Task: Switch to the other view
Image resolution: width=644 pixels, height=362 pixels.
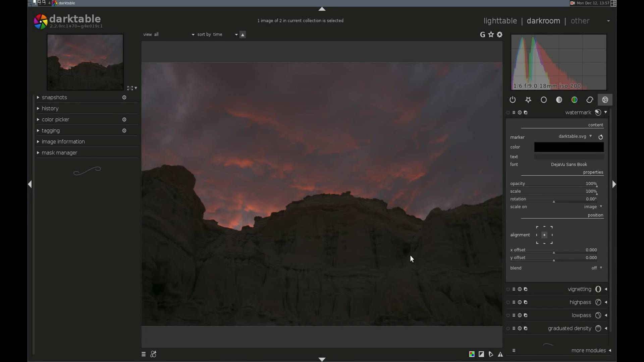Action: tap(580, 21)
